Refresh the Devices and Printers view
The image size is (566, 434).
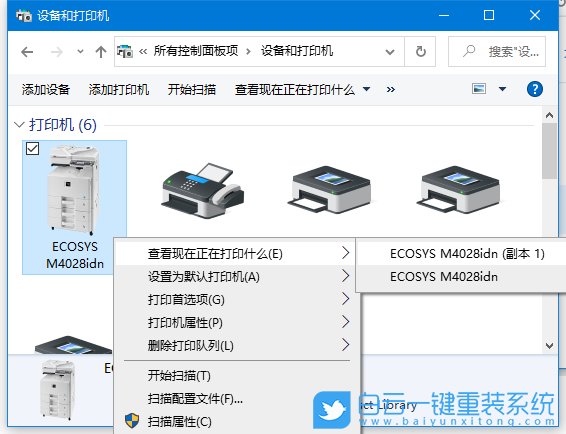(421, 52)
